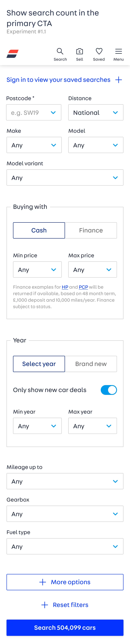
Task: Click plus icon beside saved searches
Action: (x=118, y=80)
